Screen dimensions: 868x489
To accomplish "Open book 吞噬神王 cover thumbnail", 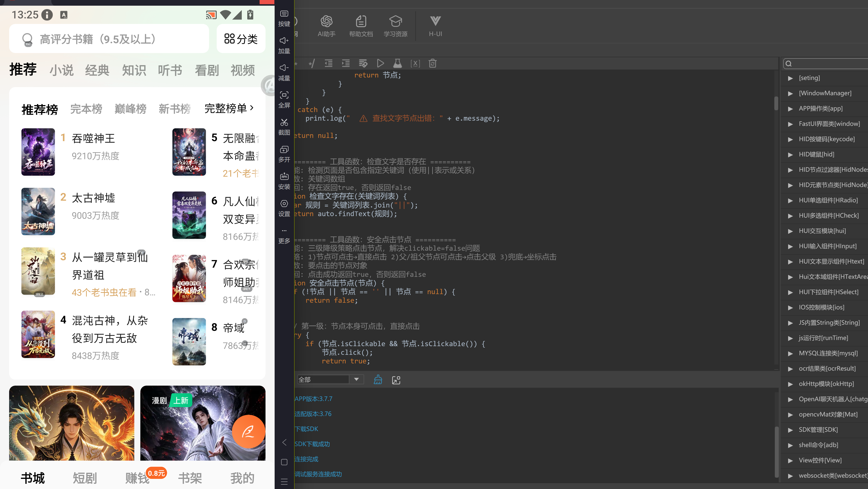I will click(38, 152).
